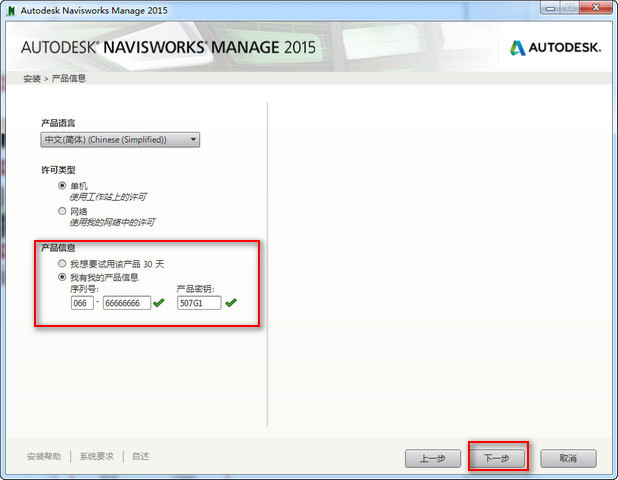Click the serial number field 66666666
The height and width of the screenshot is (480, 618).
tap(127, 303)
